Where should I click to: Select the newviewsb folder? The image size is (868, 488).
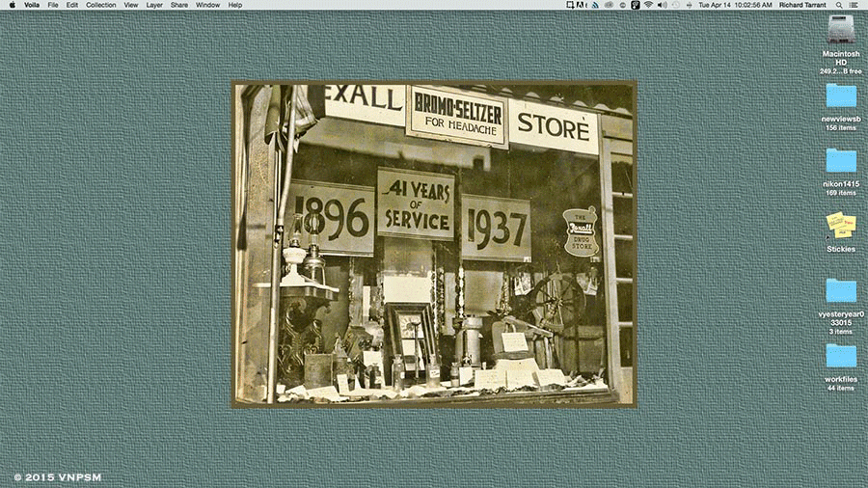coord(841,96)
